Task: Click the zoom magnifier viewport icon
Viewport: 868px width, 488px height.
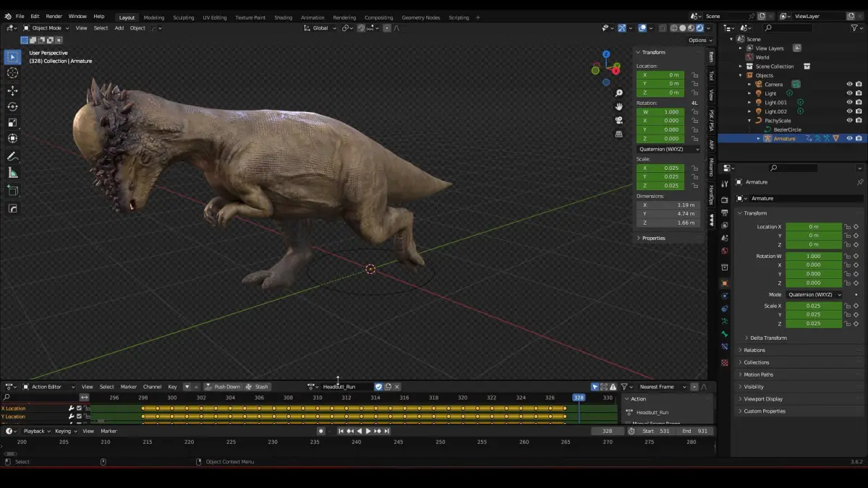Action: pos(619,93)
